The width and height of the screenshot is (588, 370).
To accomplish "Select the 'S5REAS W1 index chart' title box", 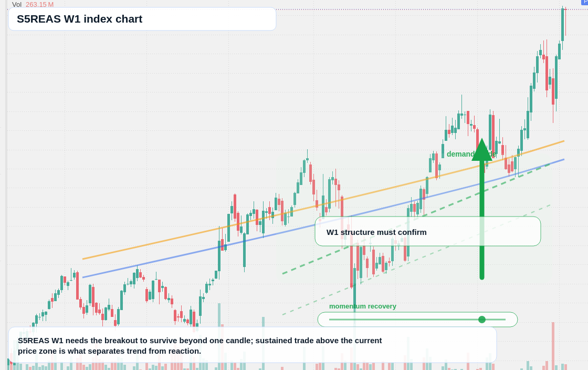I will (142, 19).
